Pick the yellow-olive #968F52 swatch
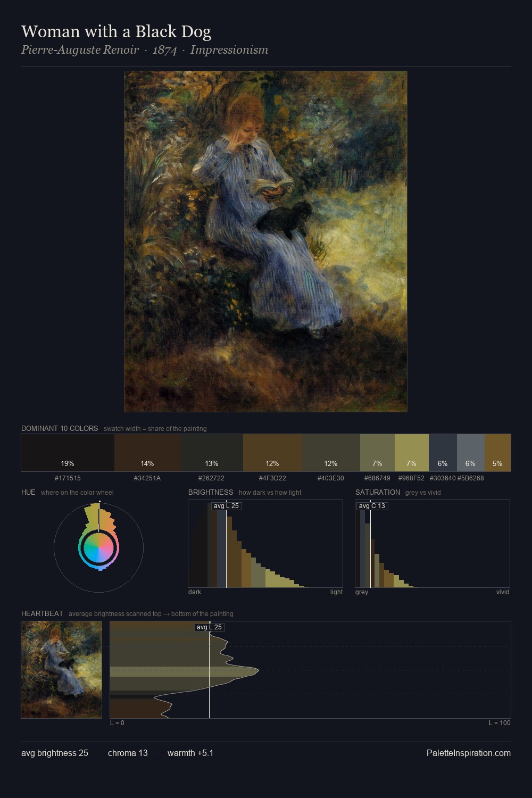This screenshot has height=798, width=532. [x=411, y=453]
